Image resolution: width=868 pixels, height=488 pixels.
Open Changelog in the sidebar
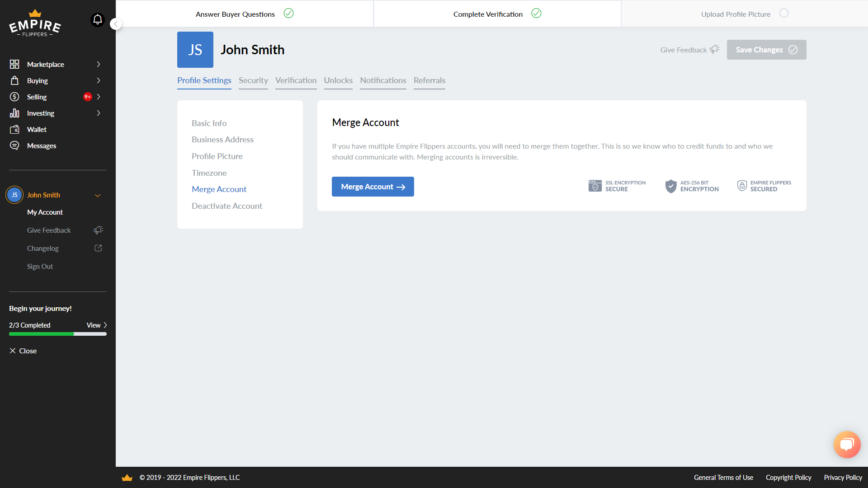pyautogui.click(x=42, y=248)
